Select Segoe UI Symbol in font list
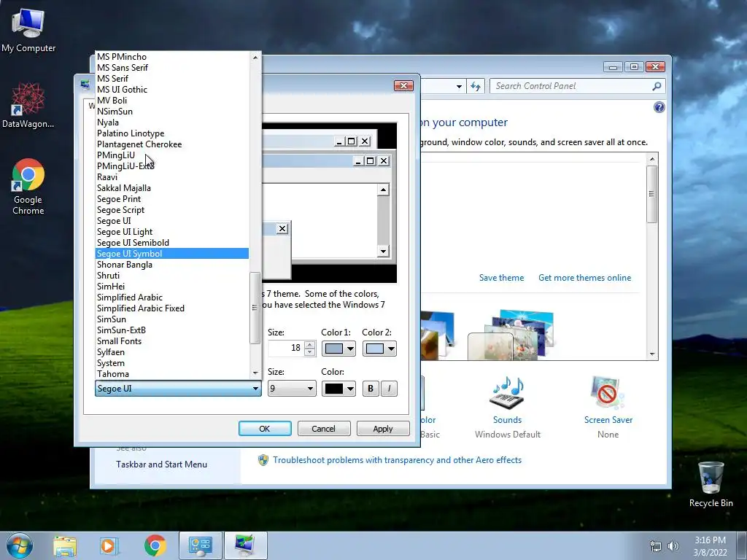 point(171,254)
